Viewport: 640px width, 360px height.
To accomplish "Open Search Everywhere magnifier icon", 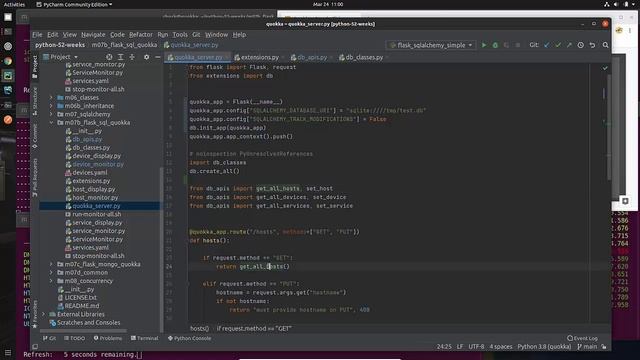I will pyautogui.click(x=605, y=45).
